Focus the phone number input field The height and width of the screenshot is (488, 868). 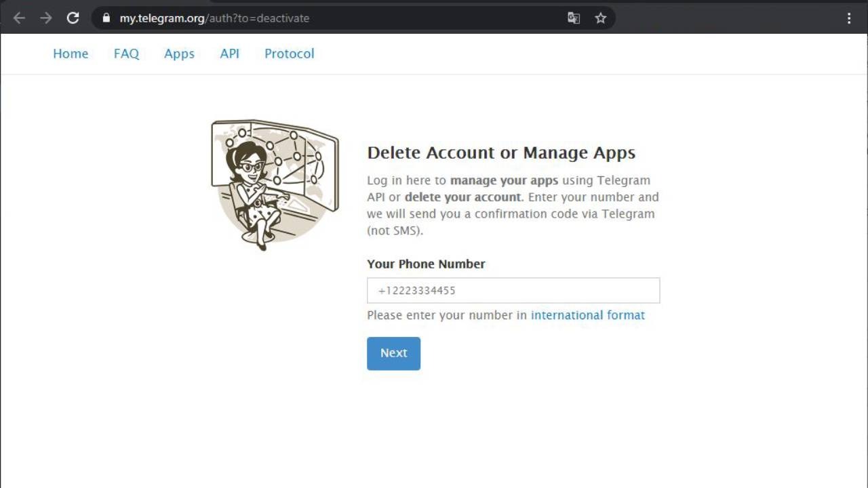(513, 290)
